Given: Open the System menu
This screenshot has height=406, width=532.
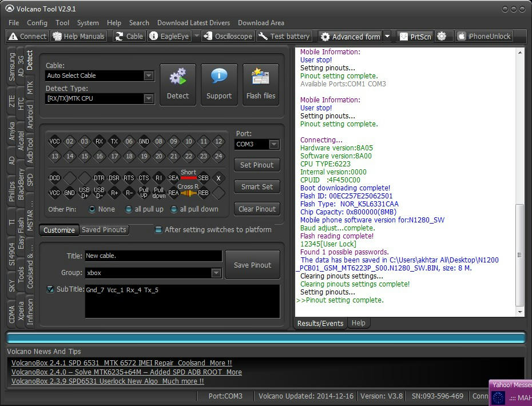Looking at the screenshot, I should point(88,23).
